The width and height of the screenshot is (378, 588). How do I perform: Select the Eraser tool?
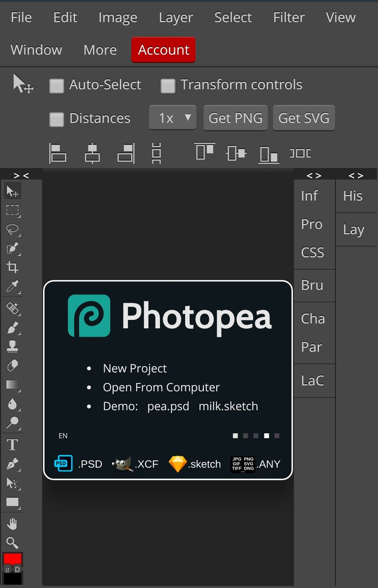pyautogui.click(x=13, y=366)
